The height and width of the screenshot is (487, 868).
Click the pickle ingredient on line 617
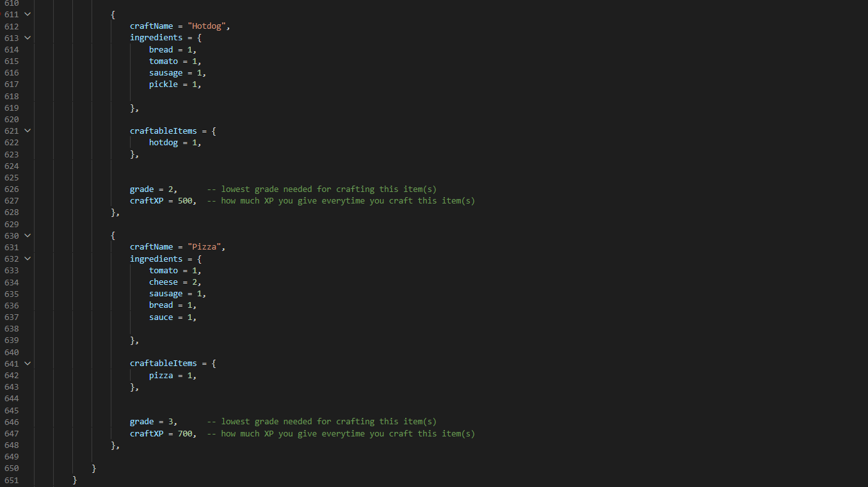[x=175, y=84]
